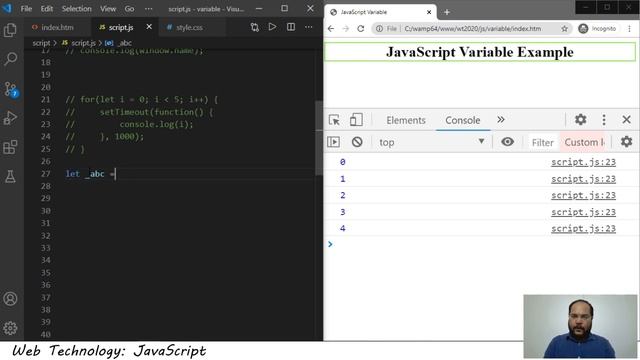Switch to the Elements panel
The width and height of the screenshot is (640, 360).
[406, 120]
